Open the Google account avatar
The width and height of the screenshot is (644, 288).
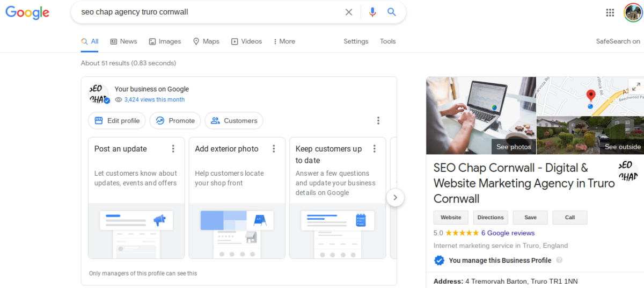pyautogui.click(x=633, y=12)
